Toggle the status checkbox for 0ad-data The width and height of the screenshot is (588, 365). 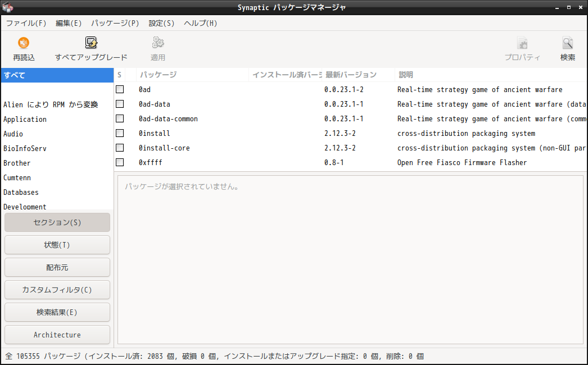pos(120,104)
